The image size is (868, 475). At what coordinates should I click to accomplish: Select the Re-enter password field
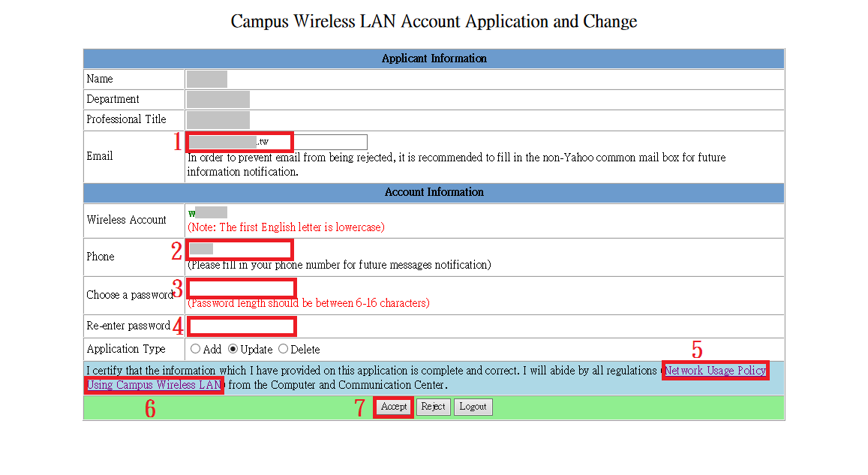[x=241, y=326]
